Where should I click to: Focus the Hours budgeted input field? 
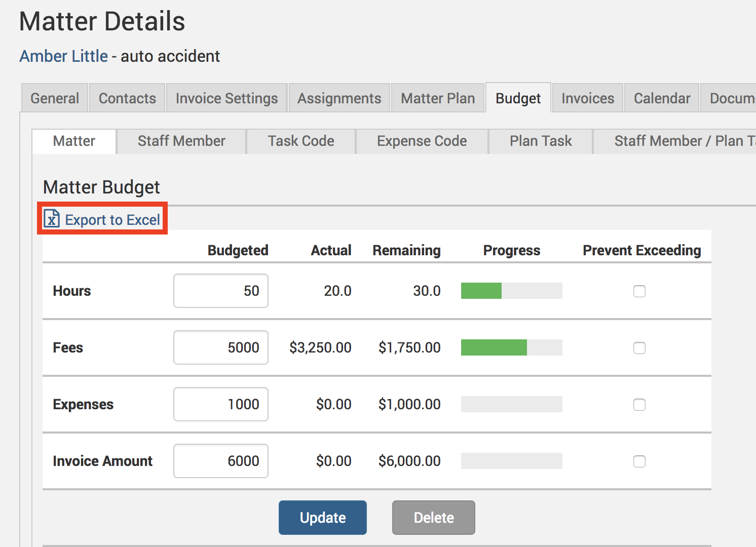point(221,291)
